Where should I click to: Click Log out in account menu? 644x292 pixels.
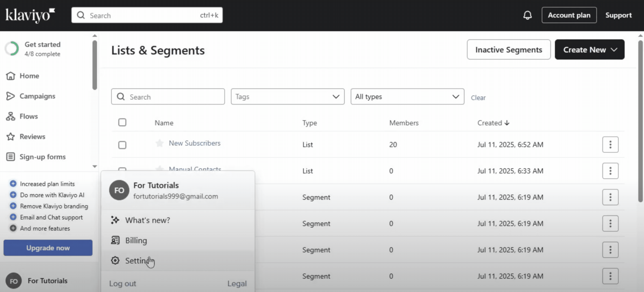tap(123, 284)
